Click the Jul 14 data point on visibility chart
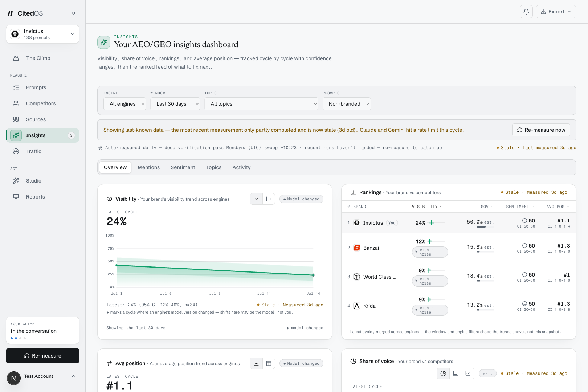This screenshot has width=588, height=392. coord(313,275)
